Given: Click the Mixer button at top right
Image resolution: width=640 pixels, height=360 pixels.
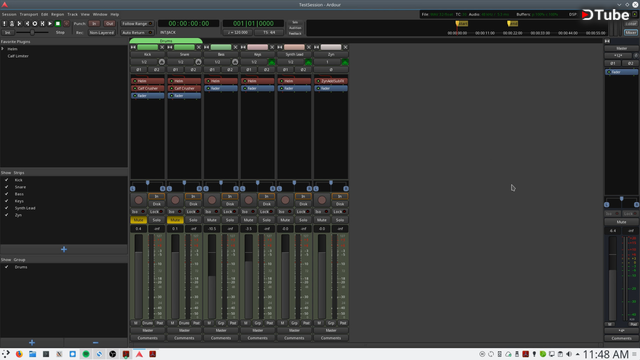Looking at the screenshot, I should pos(631,33).
